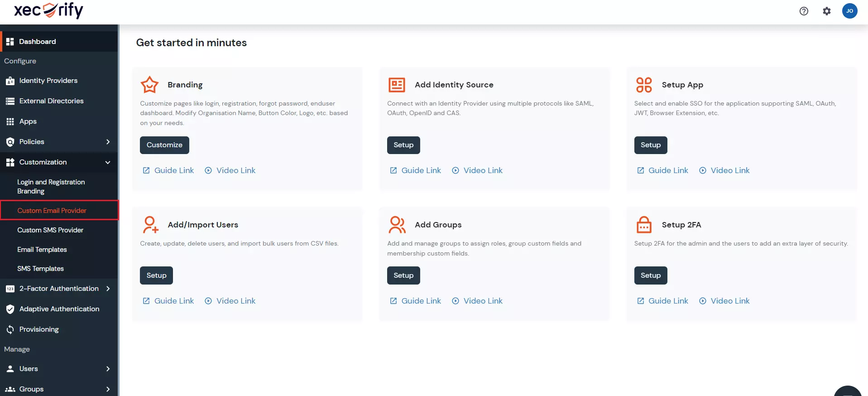Click the Setup App circles icon
Screen dimensions: 868x396
(644, 85)
